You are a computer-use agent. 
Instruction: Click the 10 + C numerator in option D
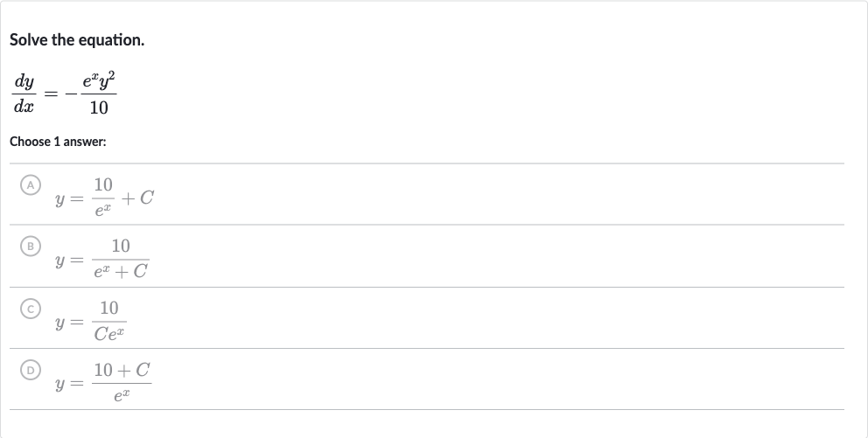[122, 370]
